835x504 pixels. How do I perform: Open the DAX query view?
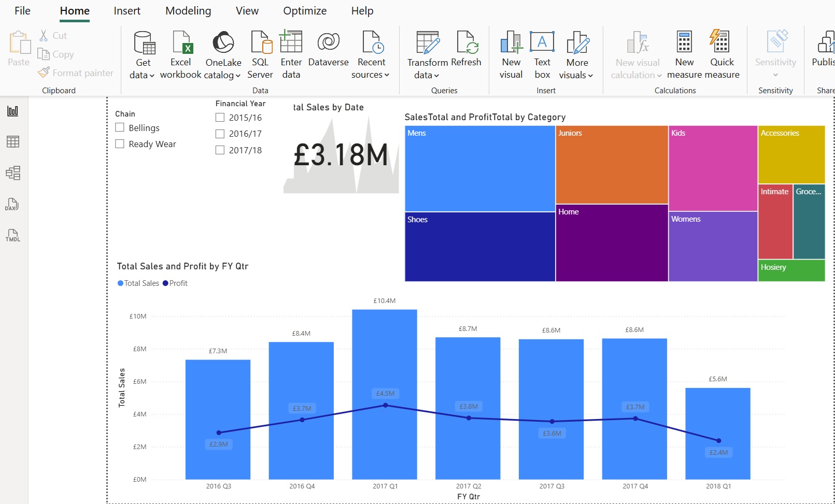tap(12, 205)
